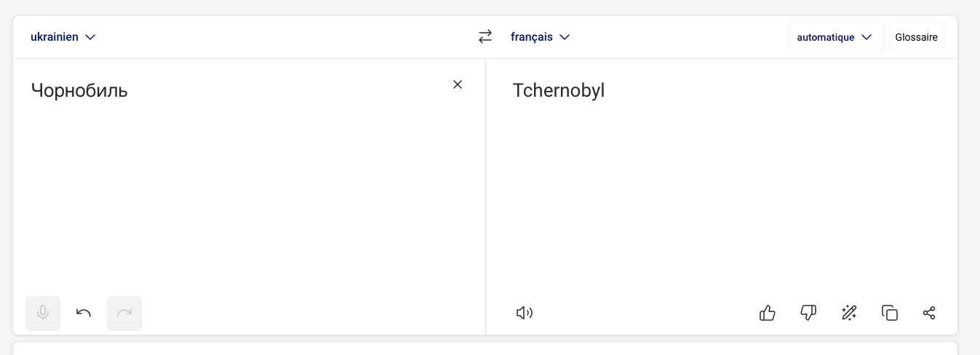The image size is (980, 355).
Task: Click the redo arrow icon
Action: coord(124,314)
